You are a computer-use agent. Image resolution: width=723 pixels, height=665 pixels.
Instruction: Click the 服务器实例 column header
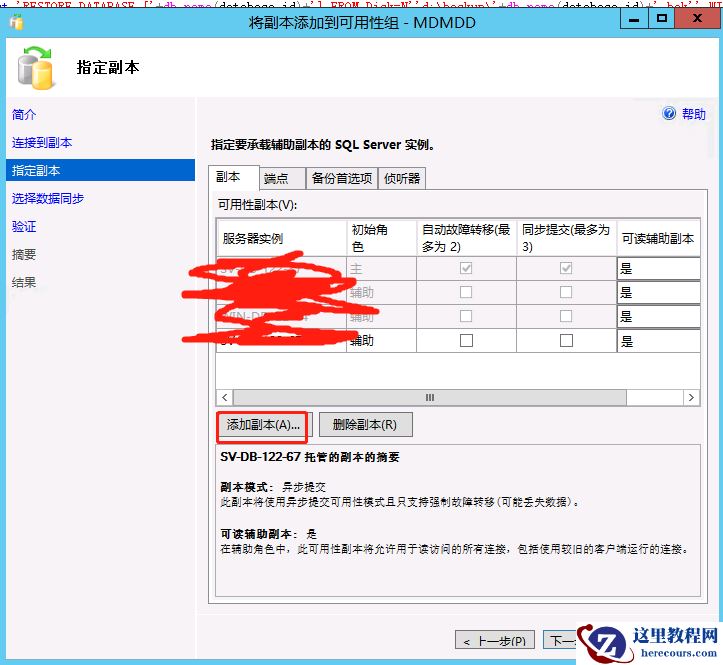click(x=282, y=238)
